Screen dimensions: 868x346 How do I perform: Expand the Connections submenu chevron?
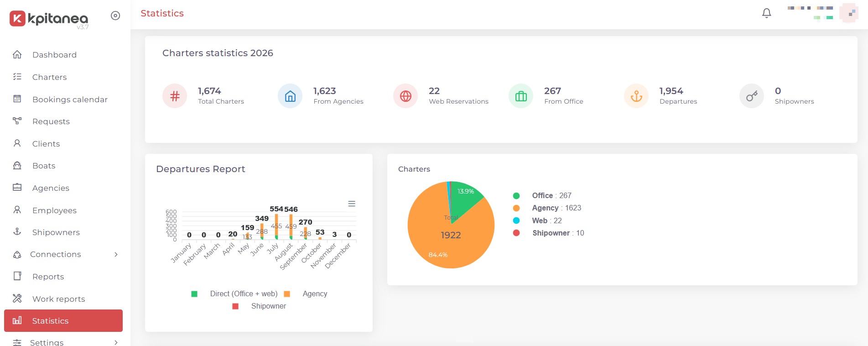(116, 254)
